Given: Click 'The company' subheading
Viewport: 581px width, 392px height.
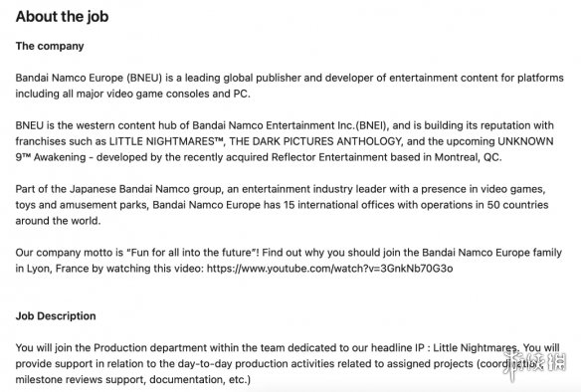Looking at the screenshot, I should [x=50, y=46].
